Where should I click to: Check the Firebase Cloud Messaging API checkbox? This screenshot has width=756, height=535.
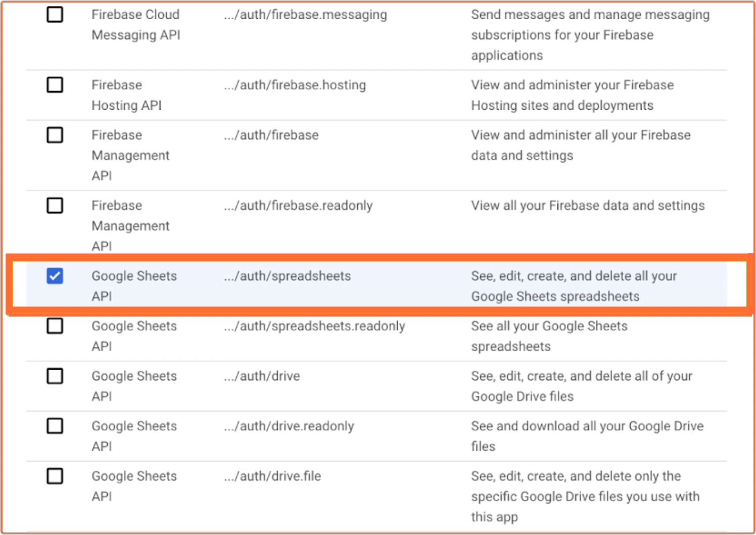click(55, 15)
